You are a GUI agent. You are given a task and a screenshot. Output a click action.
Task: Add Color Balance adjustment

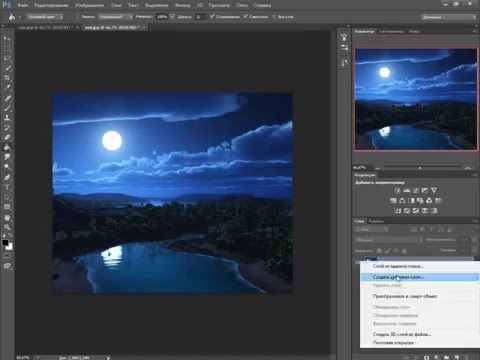coord(402,201)
